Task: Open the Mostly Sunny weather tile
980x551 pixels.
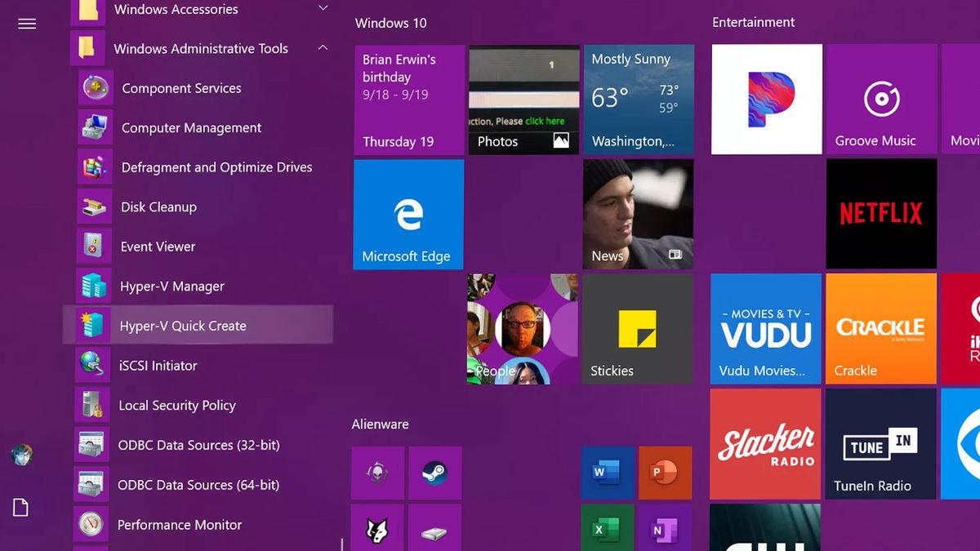Action: point(638,99)
